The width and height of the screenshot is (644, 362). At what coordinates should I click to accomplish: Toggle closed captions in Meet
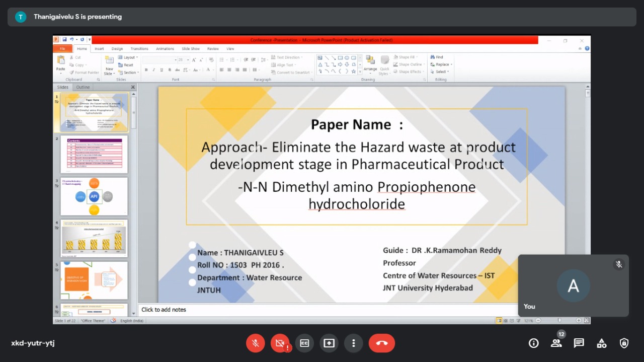[304, 343]
